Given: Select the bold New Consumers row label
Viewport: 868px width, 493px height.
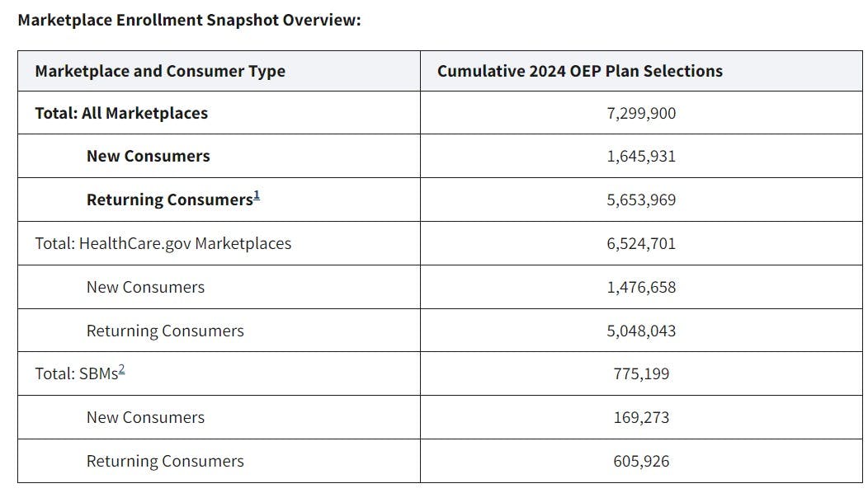Looking at the screenshot, I should click(x=148, y=156).
